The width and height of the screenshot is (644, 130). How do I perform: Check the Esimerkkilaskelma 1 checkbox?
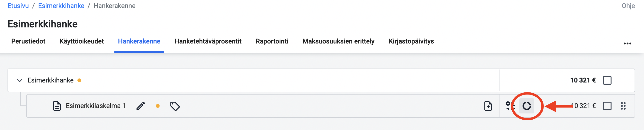607,106
